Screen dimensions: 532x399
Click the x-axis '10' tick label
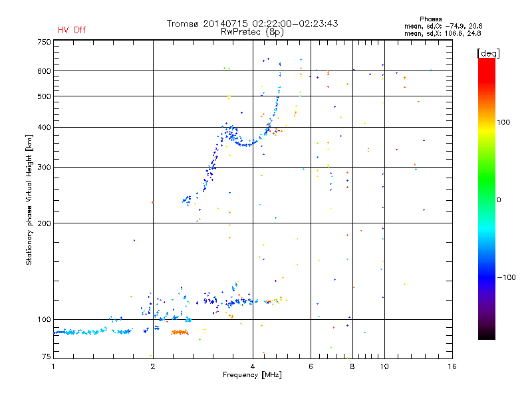384,366
